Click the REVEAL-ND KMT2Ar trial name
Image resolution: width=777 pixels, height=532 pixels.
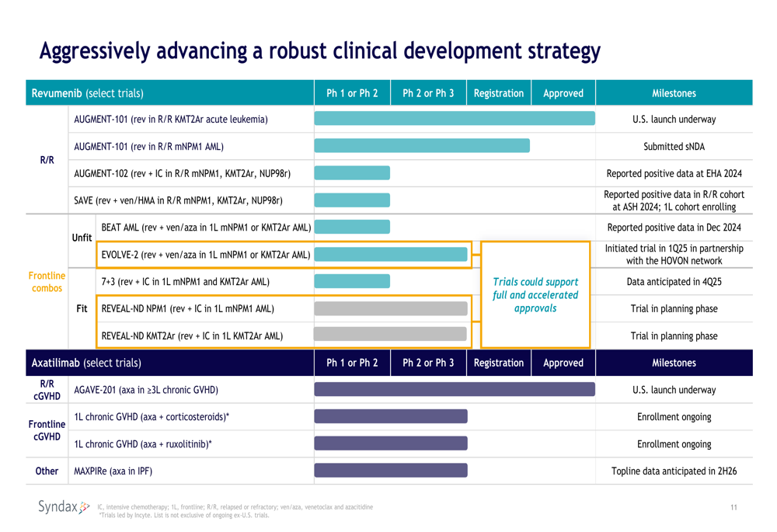(192, 336)
